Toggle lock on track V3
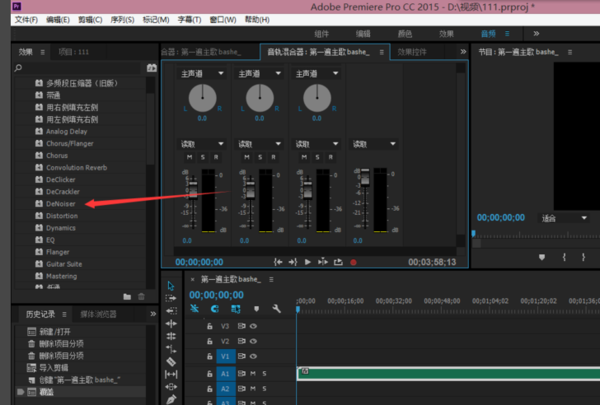Viewport: 600px width, 405px height. tap(210, 326)
